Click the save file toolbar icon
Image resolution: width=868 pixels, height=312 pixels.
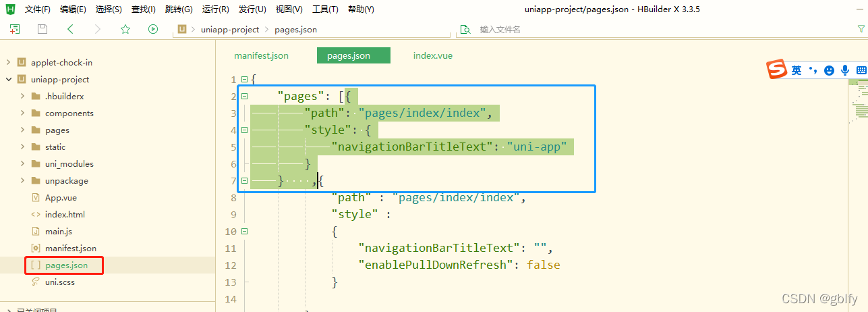[42, 29]
